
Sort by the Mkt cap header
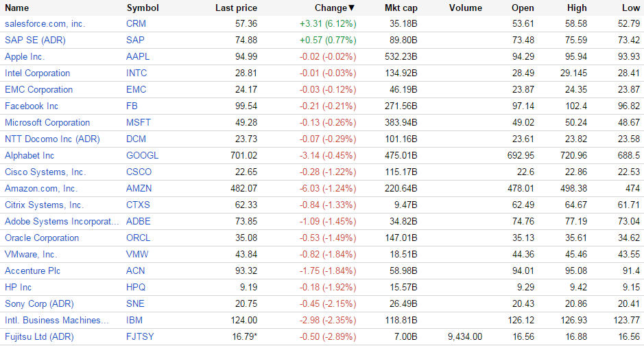pyautogui.click(x=401, y=8)
